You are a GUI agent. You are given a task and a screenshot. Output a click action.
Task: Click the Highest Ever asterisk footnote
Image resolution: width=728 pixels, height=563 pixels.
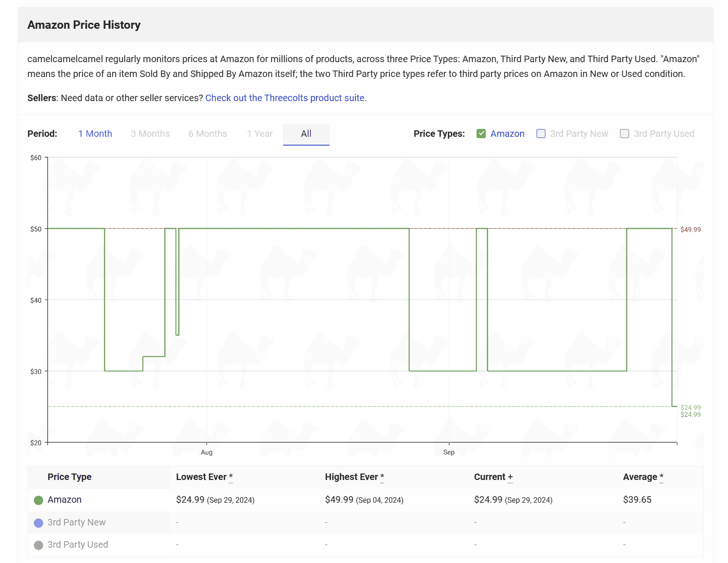pyautogui.click(x=382, y=477)
